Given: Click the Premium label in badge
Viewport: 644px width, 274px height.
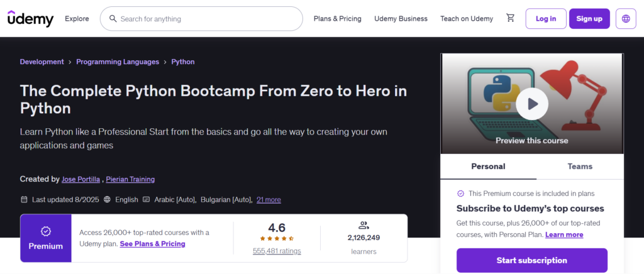Looking at the screenshot, I should click(45, 246).
